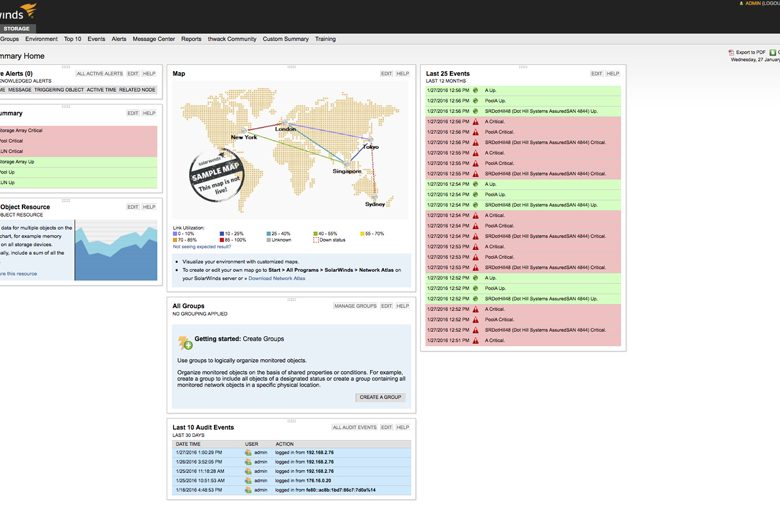This screenshot has width=780, height=508.
Task: Click warning icon on 12:52 PM PoolA Critical event
Action: click(475, 319)
